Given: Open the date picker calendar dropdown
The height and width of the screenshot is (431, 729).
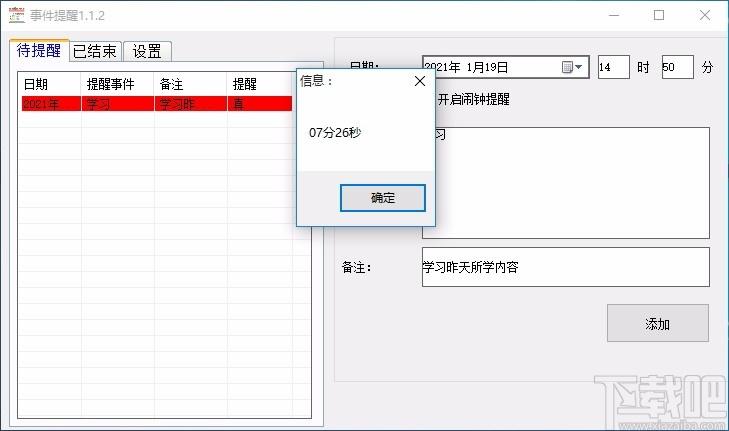Looking at the screenshot, I should click(x=572, y=67).
